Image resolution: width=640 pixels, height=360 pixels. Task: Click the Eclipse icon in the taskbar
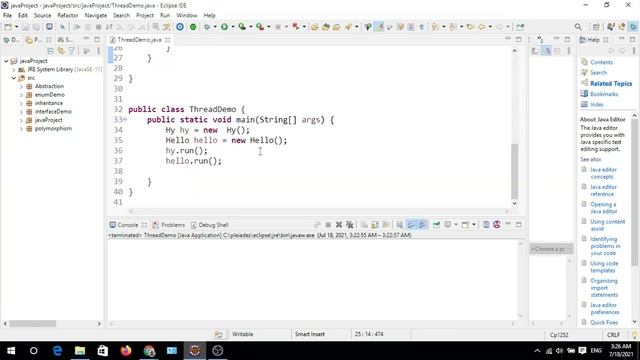click(195, 351)
